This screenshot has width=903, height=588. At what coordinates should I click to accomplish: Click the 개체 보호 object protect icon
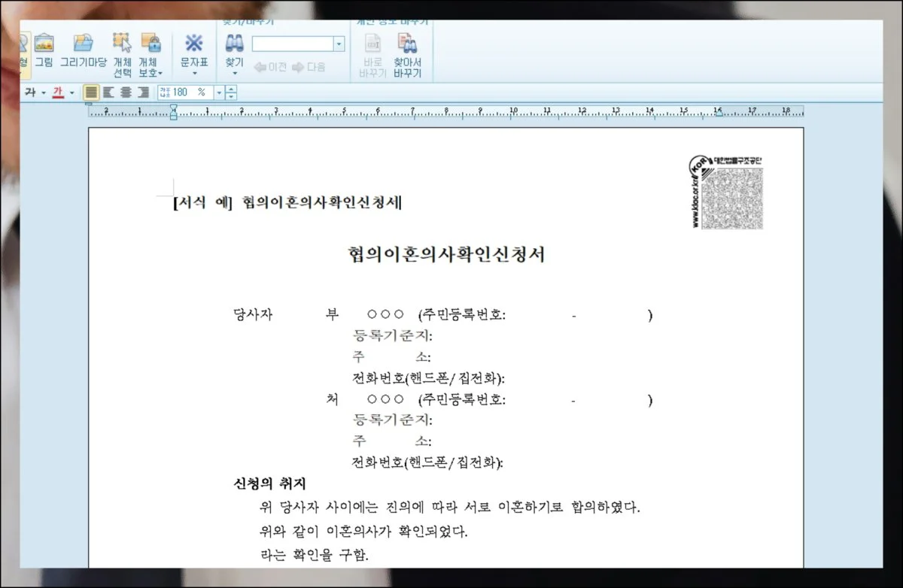coord(152,44)
